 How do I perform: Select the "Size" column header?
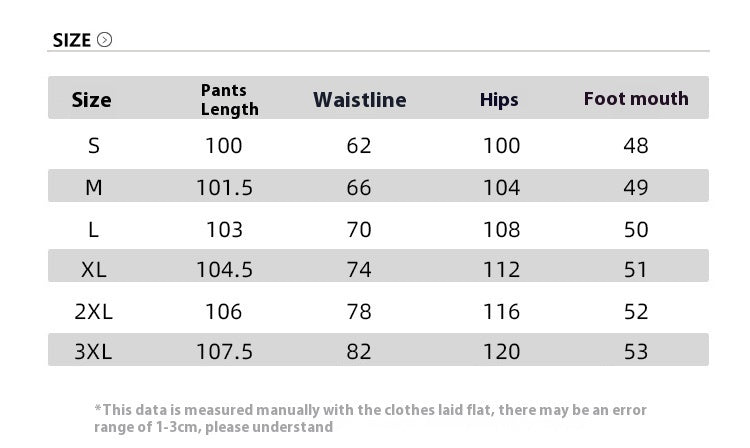[92, 100]
